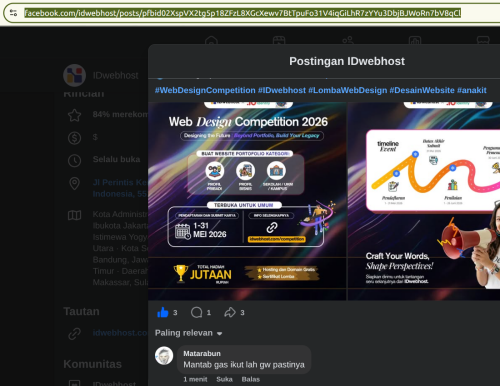Click the site settings icon in address bar
Viewport: 500px width, 386px height.
tap(13, 13)
